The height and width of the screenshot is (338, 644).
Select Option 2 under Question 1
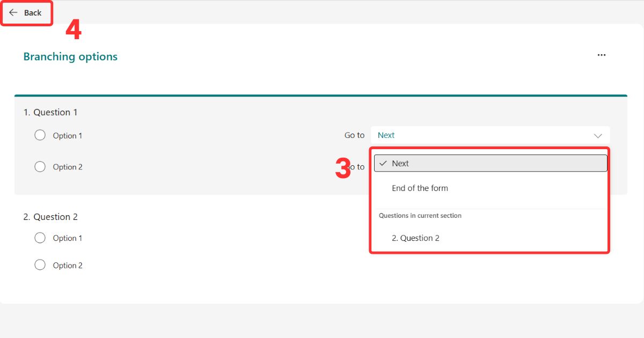pyautogui.click(x=40, y=166)
